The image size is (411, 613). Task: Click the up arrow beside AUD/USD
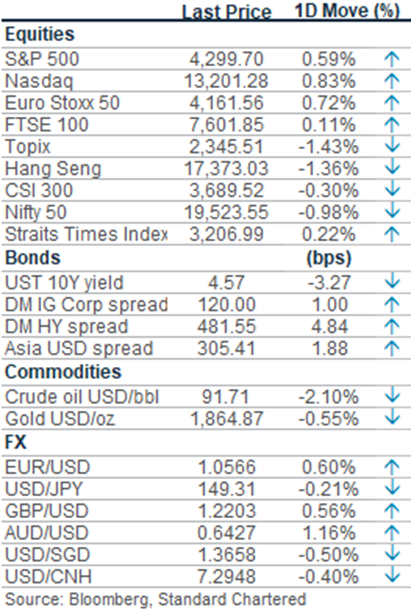(392, 533)
